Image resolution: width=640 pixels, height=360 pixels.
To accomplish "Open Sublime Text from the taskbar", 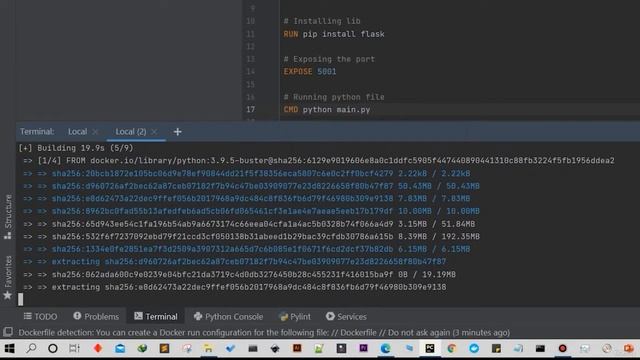I will click(164, 349).
